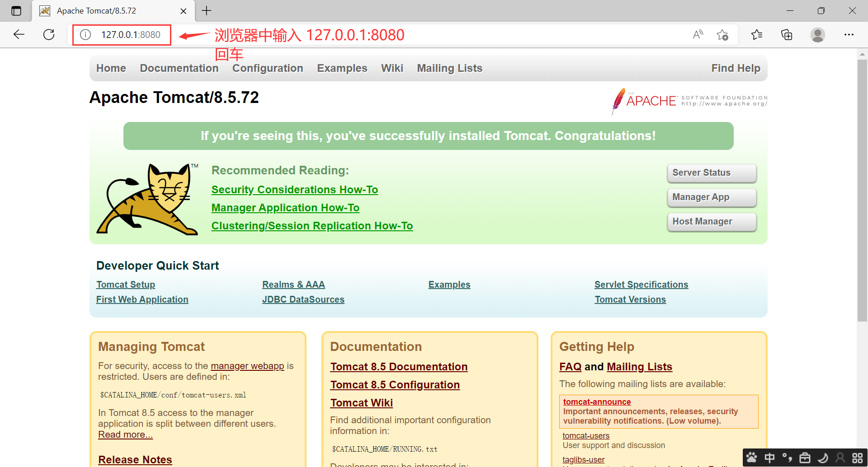868x467 pixels.
Task: Open a new browser tab
Action: (x=207, y=11)
